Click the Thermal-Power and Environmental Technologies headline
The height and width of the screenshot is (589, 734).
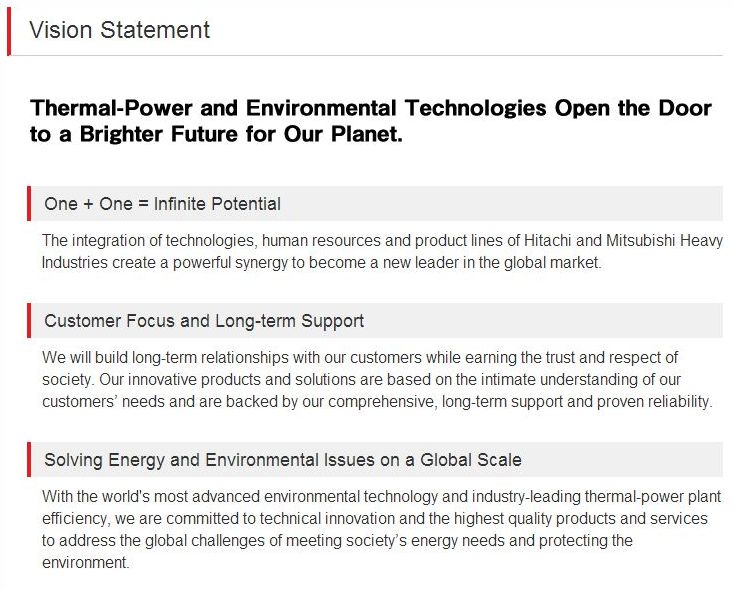point(371,108)
